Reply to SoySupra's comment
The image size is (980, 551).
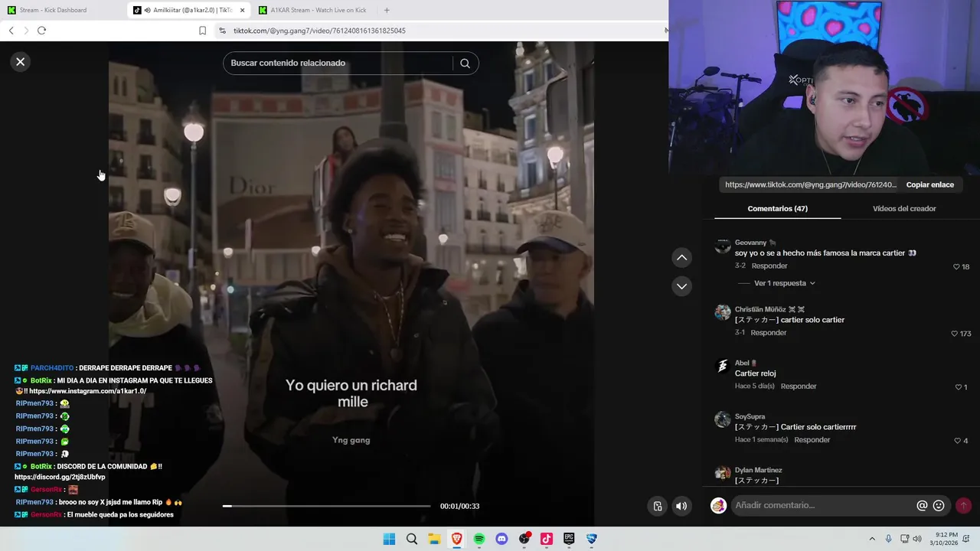point(812,440)
